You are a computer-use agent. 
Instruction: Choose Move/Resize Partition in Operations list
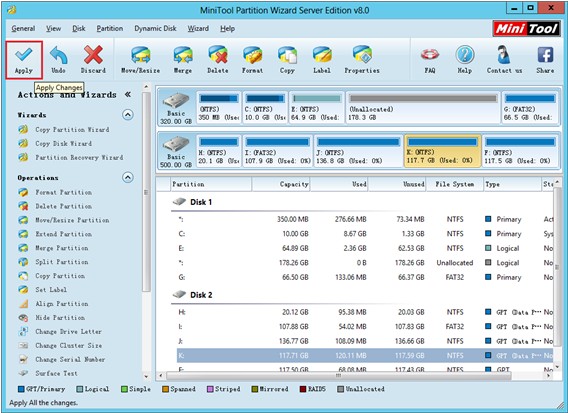click(x=72, y=220)
